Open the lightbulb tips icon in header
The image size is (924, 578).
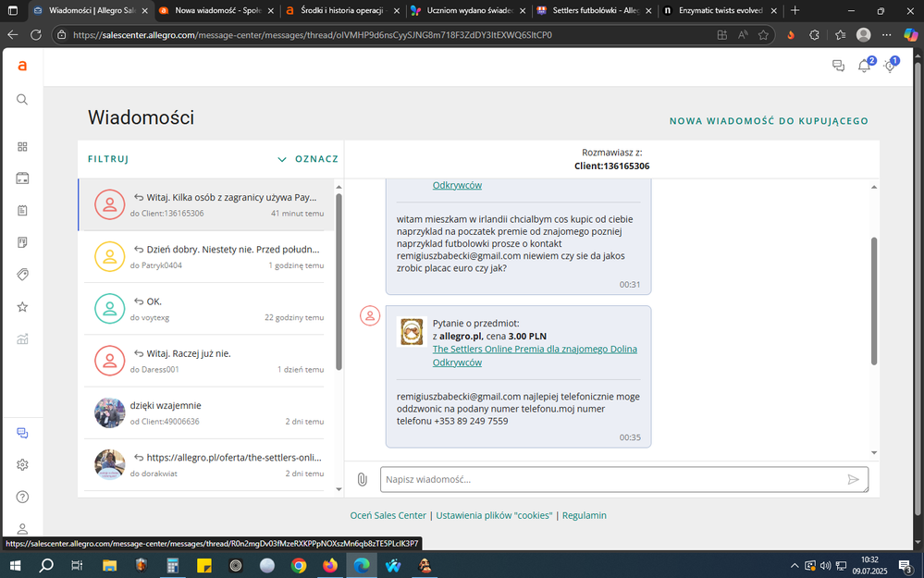(890, 66)
